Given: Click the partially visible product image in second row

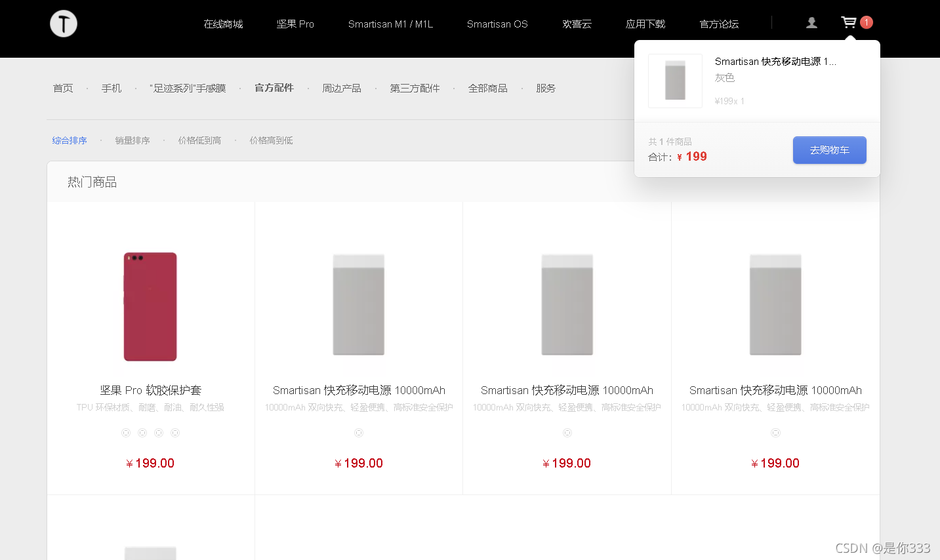Looking at the screenshot, I should [x=150, y=552].
